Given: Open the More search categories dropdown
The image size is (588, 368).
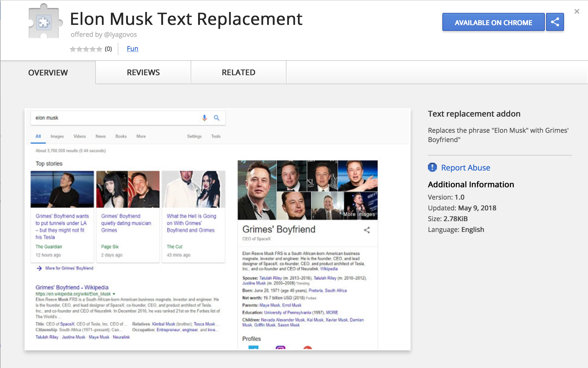Looking at the screenshot, I should tap(141, 136).
